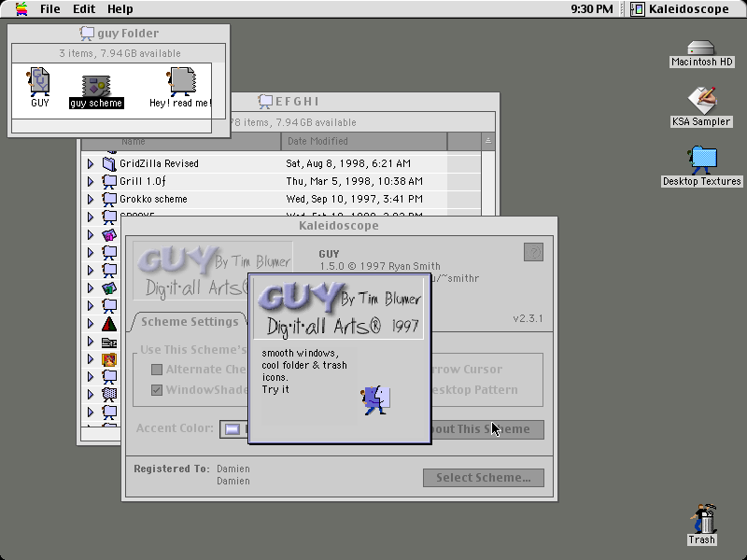Uncheck the WindowShade checkbox
Viewport: 747px width, 560px height.
[157, 390]
